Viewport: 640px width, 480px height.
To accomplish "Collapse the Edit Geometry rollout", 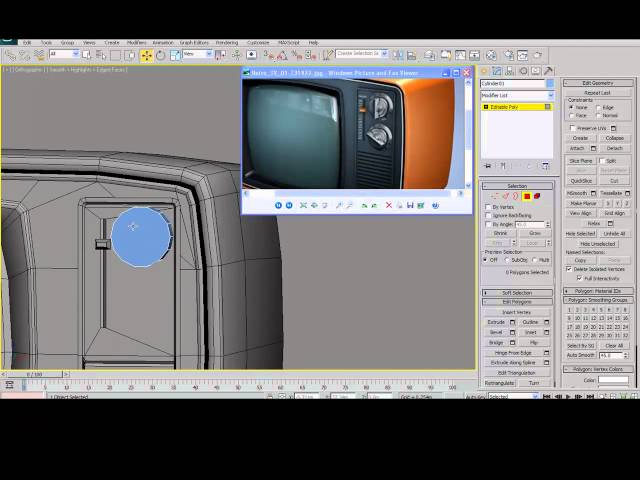I will tap(598, 83).
